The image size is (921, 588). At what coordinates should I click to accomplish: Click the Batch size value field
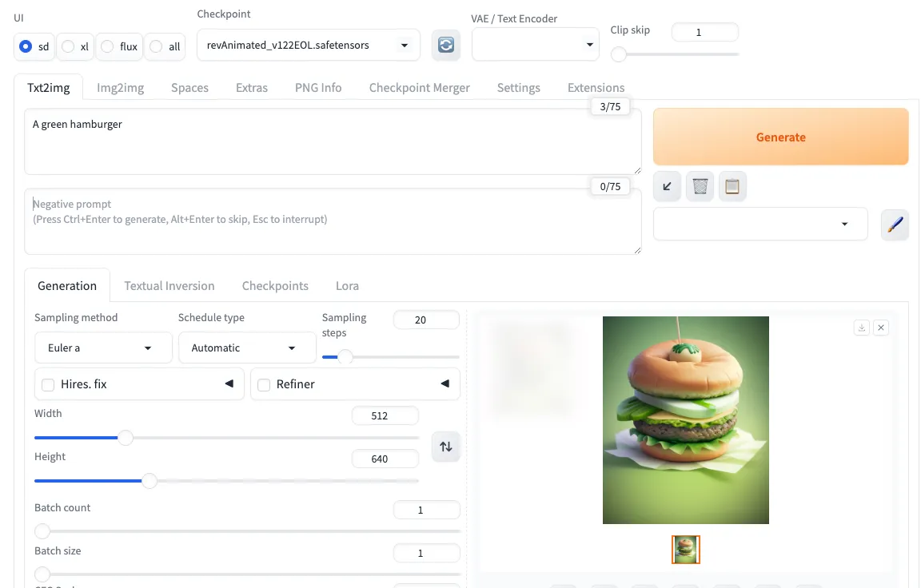click(x=426, y=553)
